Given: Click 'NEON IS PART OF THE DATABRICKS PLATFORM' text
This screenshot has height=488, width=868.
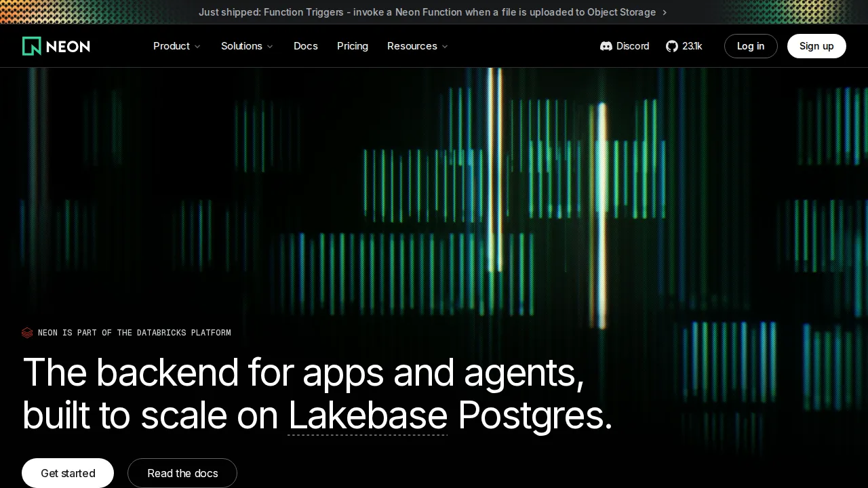Looking at the screenshot, I should point(134,333).
